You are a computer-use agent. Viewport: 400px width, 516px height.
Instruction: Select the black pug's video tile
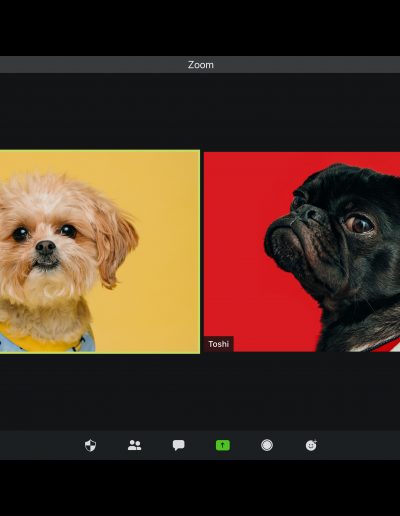[302, 252]
